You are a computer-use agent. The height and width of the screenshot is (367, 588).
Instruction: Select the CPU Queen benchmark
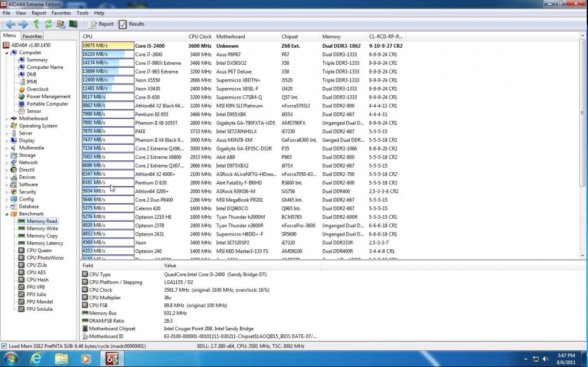click(39, 250)
